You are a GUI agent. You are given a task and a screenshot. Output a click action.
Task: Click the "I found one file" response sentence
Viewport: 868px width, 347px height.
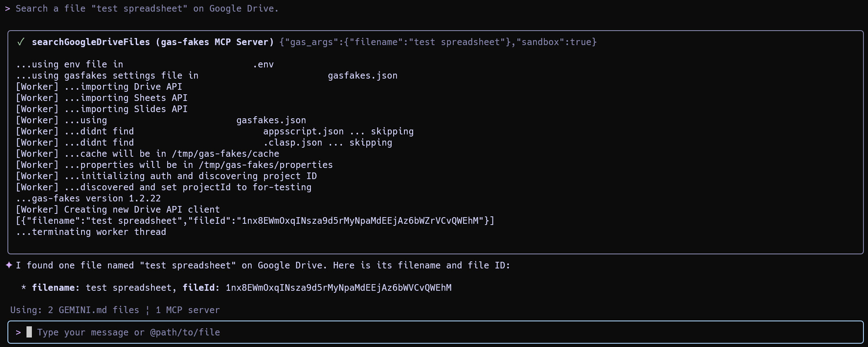pos(263,266)
